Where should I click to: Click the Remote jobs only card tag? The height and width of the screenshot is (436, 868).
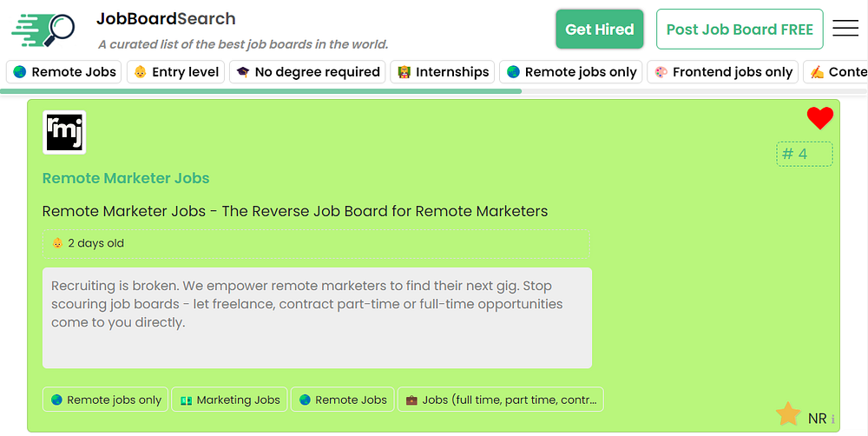(x=106, y=400)
